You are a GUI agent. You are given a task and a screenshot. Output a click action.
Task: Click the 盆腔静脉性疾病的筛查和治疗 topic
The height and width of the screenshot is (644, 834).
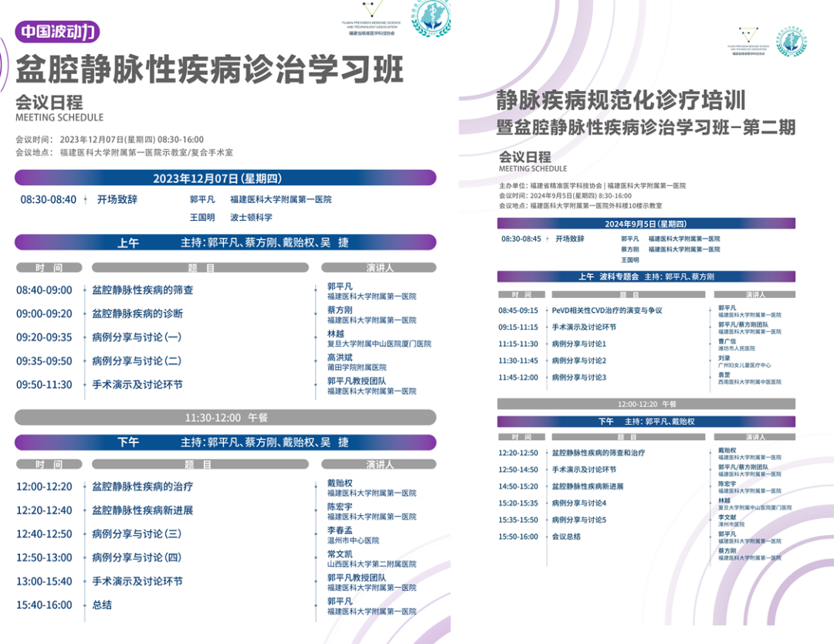click(598, 453)
